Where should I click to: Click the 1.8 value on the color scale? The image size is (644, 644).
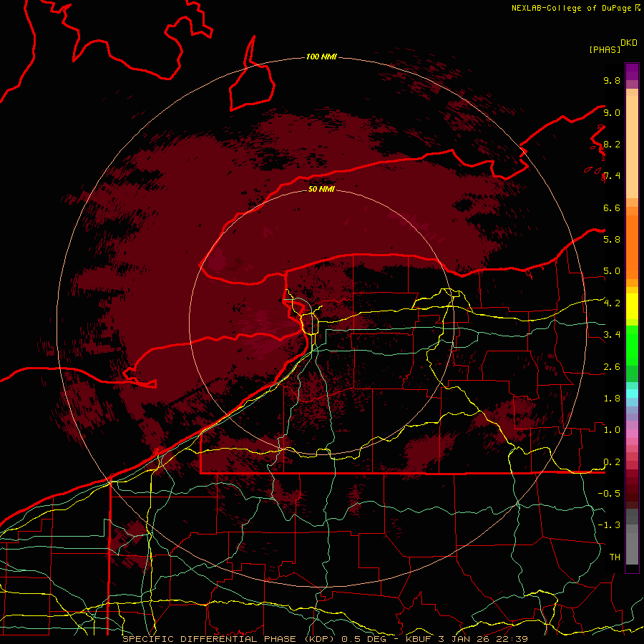point(612,398)
